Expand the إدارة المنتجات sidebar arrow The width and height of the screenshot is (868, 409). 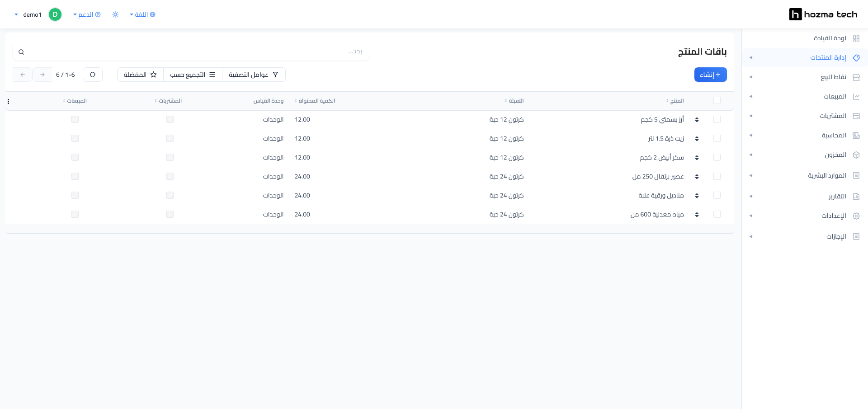(x=750, y=58)
